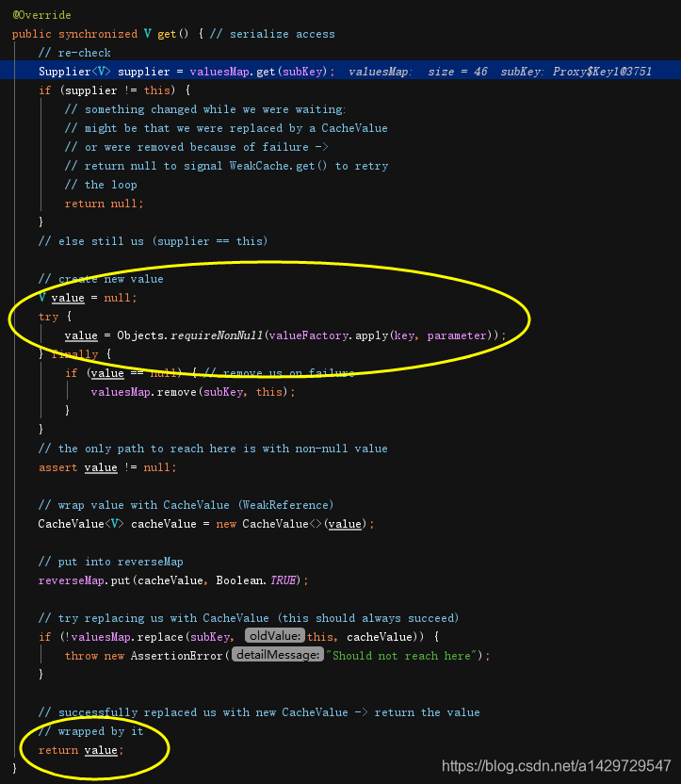681x784 pixels.
Task: Click comment 'or were removed because of failure'
Action: [196, 147]
